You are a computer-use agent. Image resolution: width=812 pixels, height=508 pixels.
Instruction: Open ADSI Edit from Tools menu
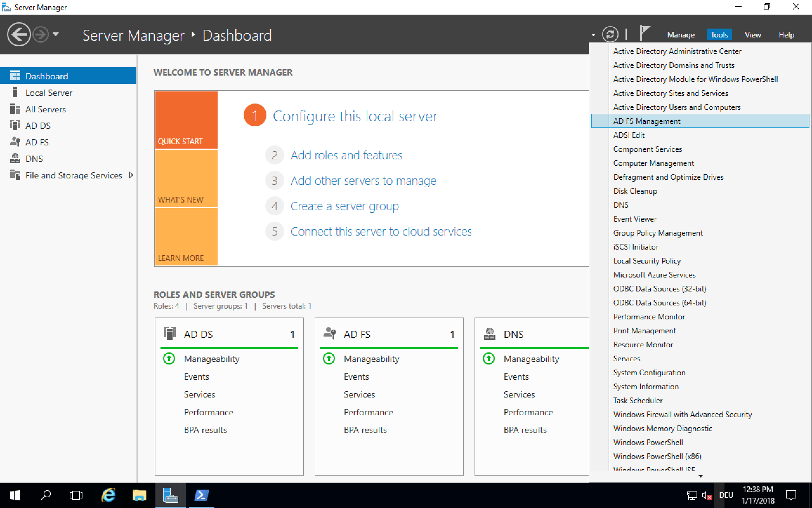(x=700, y=135)
